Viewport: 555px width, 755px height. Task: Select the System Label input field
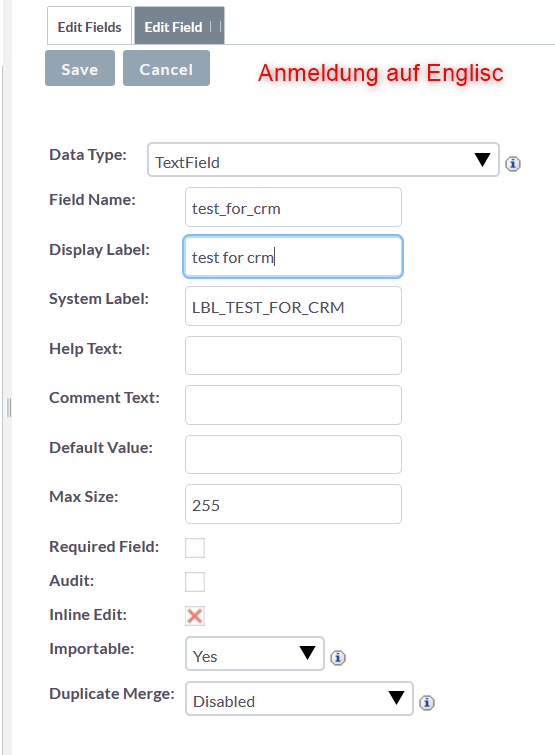pos(293,306)
